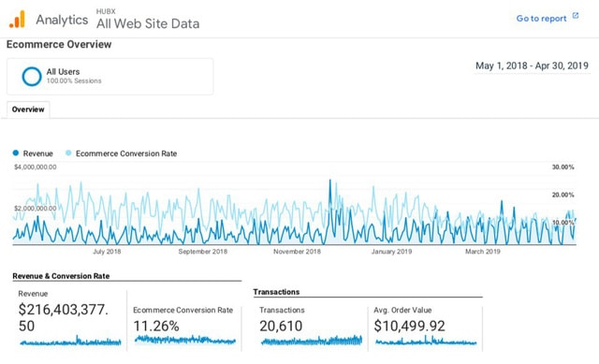The width and height of the screenshot is (599, 364).
Task: Click the Ecommerce Conversion Rate legend label
Action: coord(126,153)
